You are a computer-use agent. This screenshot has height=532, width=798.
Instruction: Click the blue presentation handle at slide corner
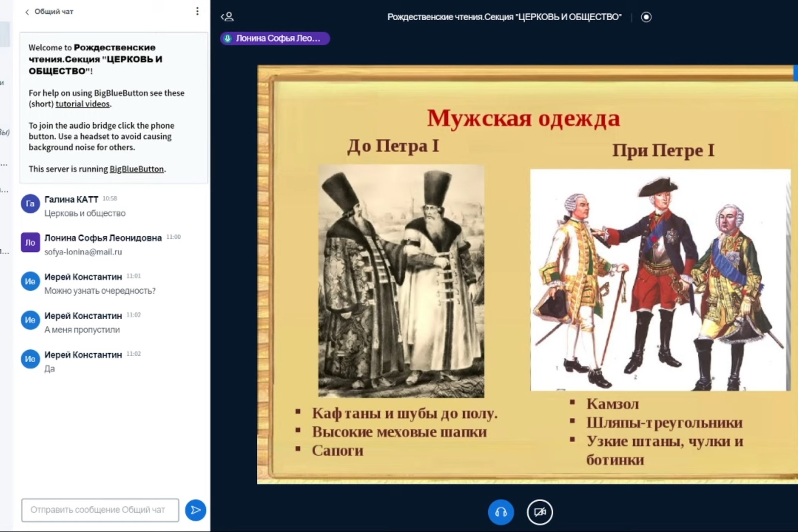tap(795, 73)
